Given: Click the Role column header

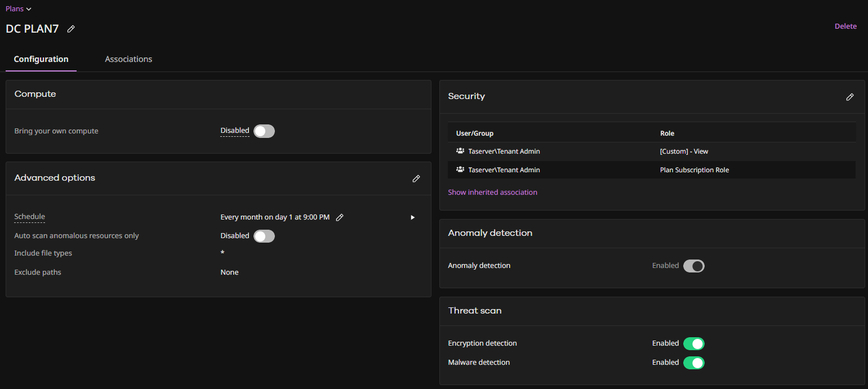Looking at the screenshot, I should 667,133.
